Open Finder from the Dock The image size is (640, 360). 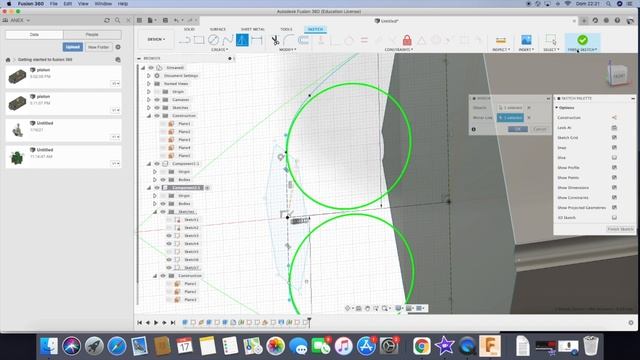pyautogui.click(x=49, y=346)
